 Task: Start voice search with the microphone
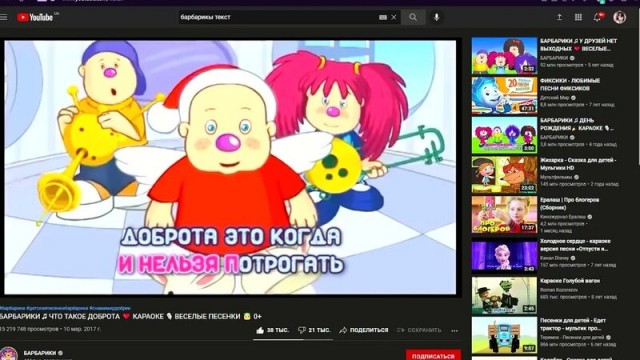(x=436, y=18)
